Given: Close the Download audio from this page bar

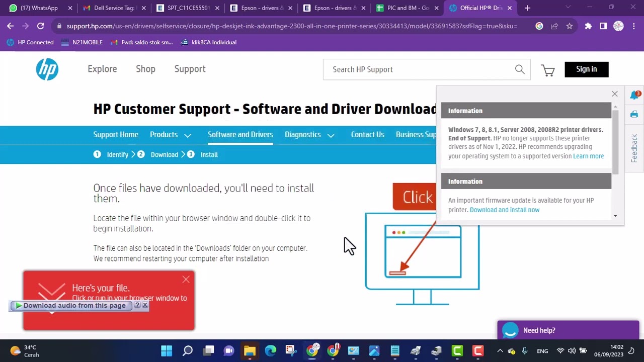Looking at the screenshot, I should [145, 305].
